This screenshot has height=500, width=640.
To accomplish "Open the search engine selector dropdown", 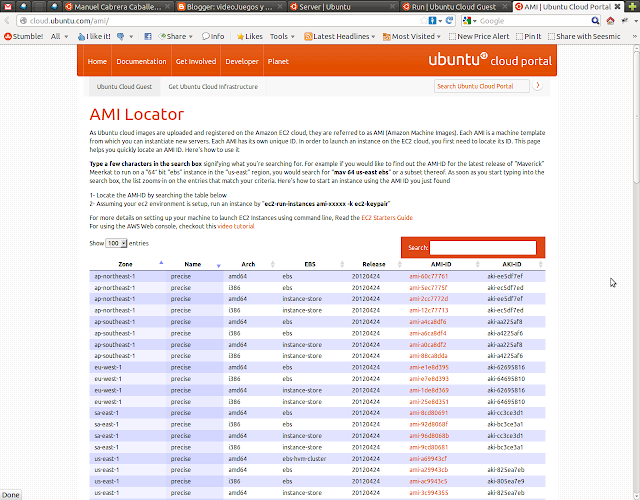I will click(x=470, y=21).
